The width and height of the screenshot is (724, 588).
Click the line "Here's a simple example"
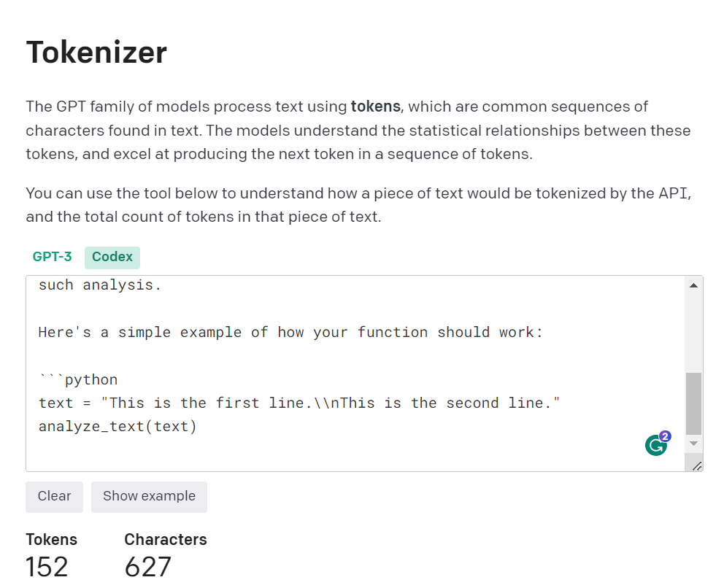pos(290,333)
